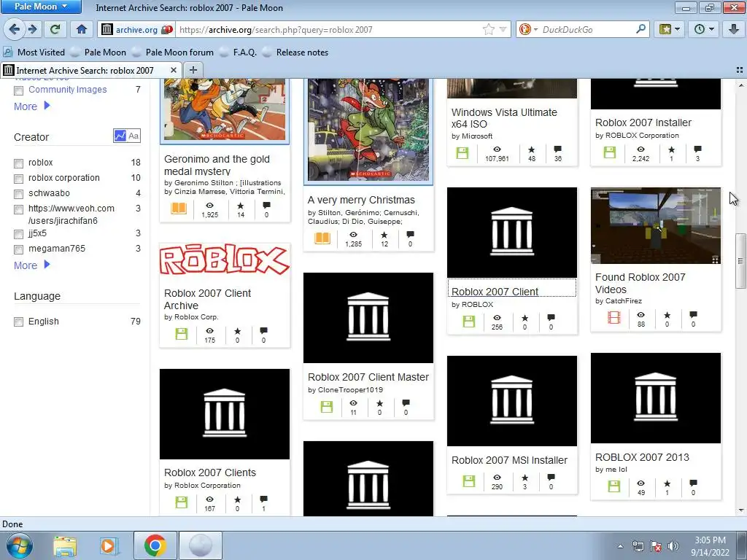
Task: Close the Internet Archive Search tab
Action: click(174, 70)
